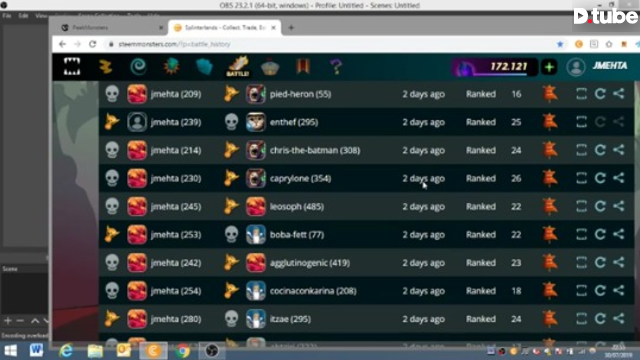Open the guild banner icon

303,66
